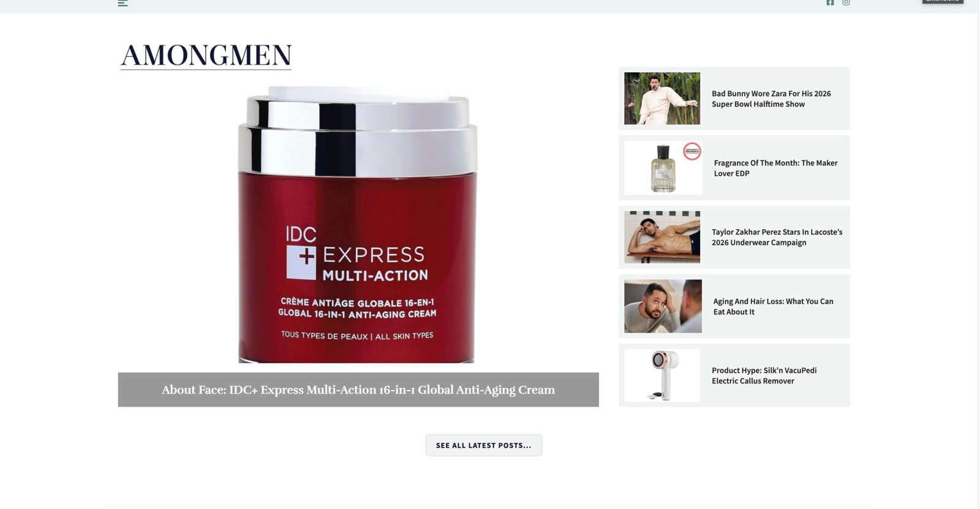Open Silk'n VacuPedi Product Hype article
The image size is (980, 509).
[x=764, y=375]
